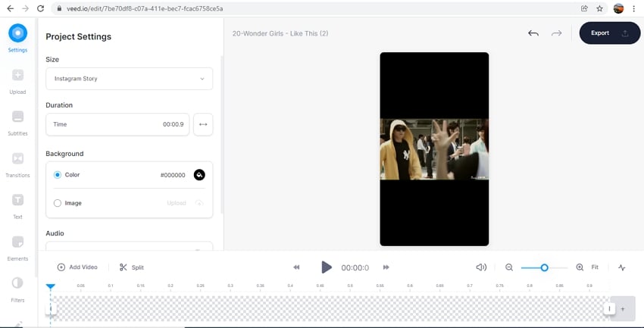Click Upload for background image
644x328 pixels.
177,203
